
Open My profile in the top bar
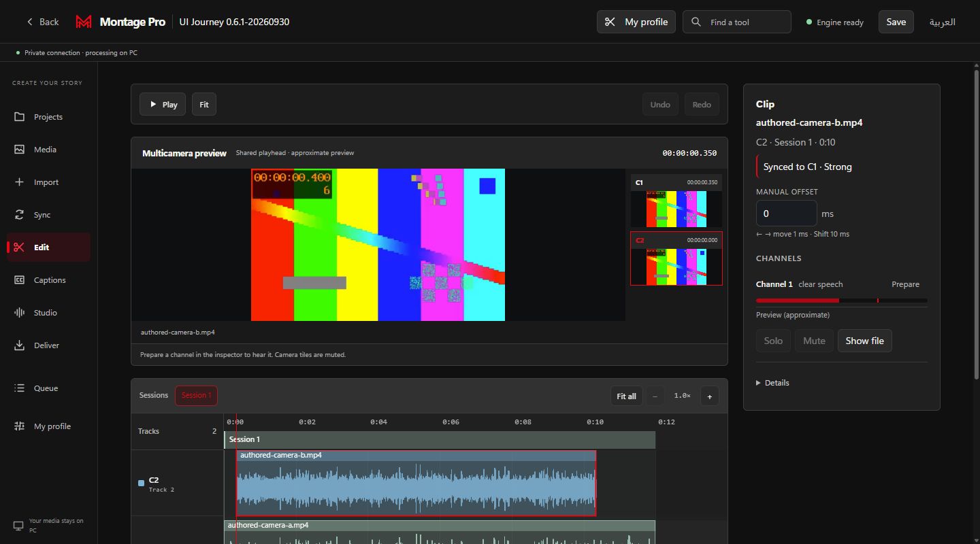point(636,22)
